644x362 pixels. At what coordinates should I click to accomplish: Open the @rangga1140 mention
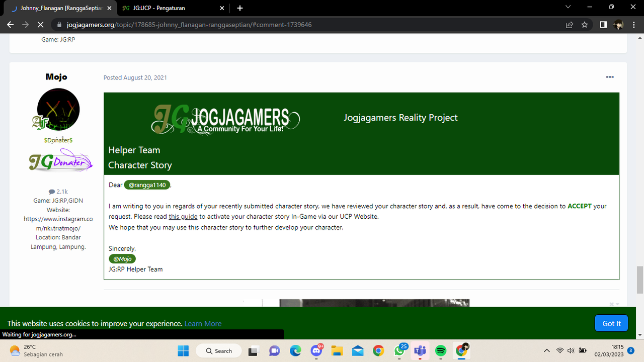point(147,185)
